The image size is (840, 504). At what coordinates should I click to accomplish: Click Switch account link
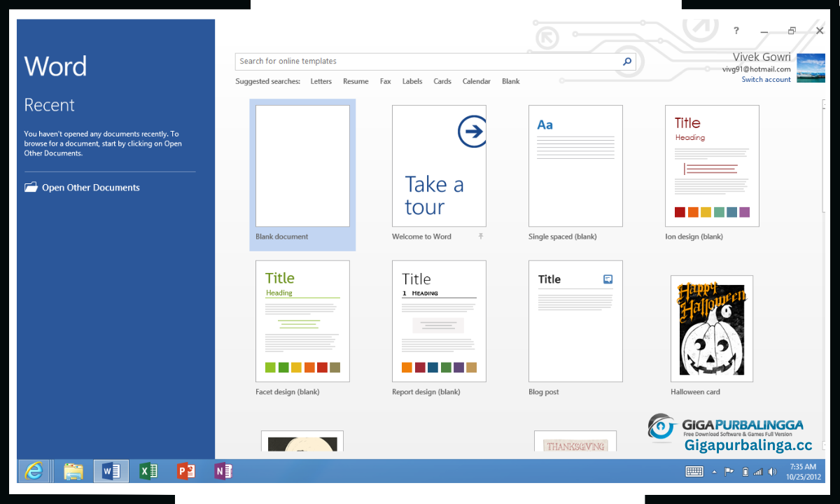click(x=766, y=79)
